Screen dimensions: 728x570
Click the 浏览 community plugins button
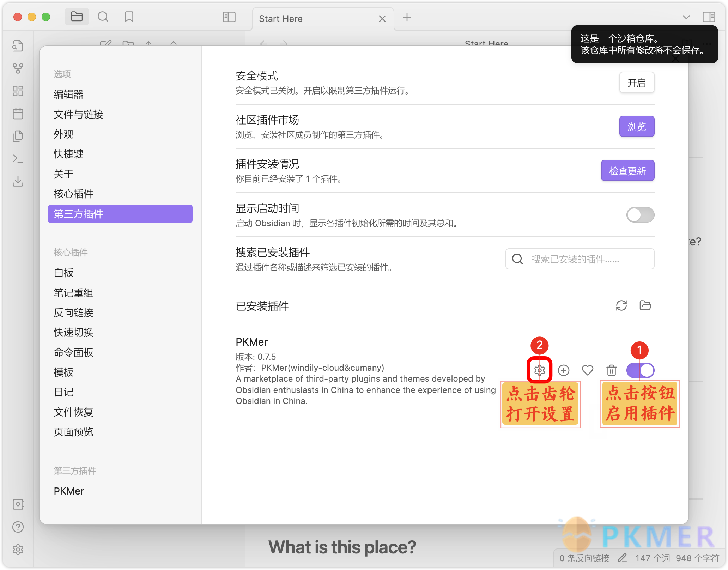(637, 127)
